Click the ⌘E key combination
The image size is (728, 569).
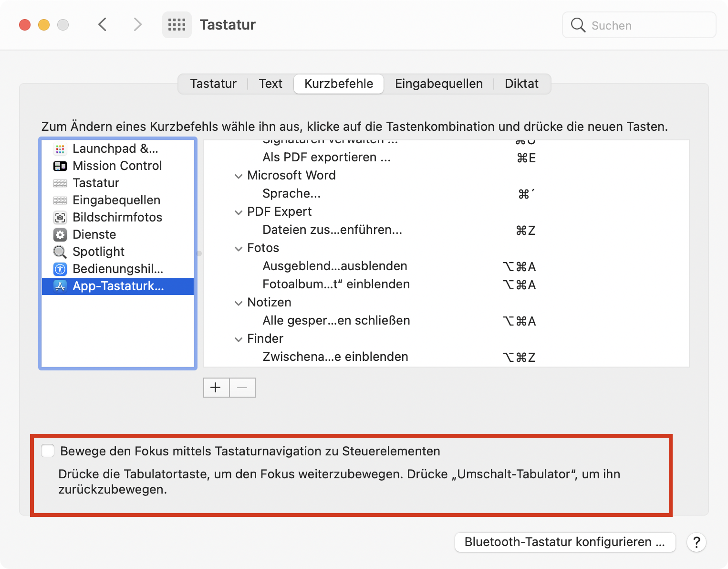coord(526,158)
